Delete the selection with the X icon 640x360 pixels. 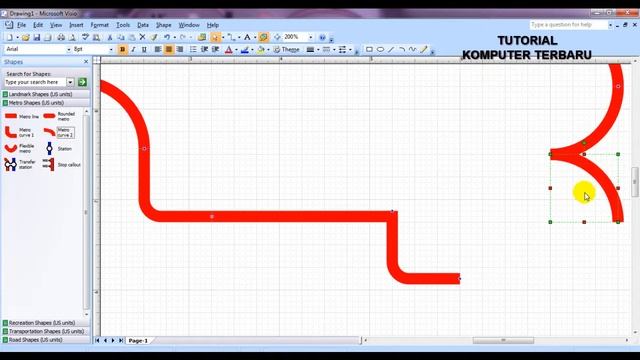[x=142, y=38]
